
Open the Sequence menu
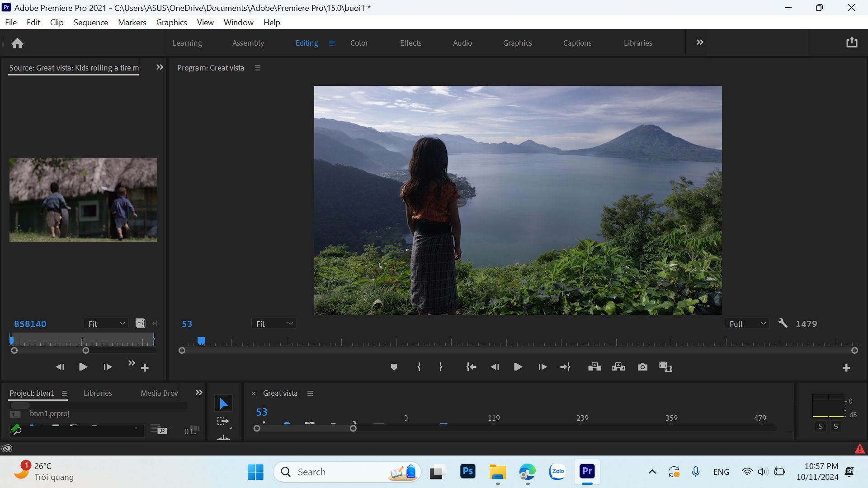click(x=91, y=22)
